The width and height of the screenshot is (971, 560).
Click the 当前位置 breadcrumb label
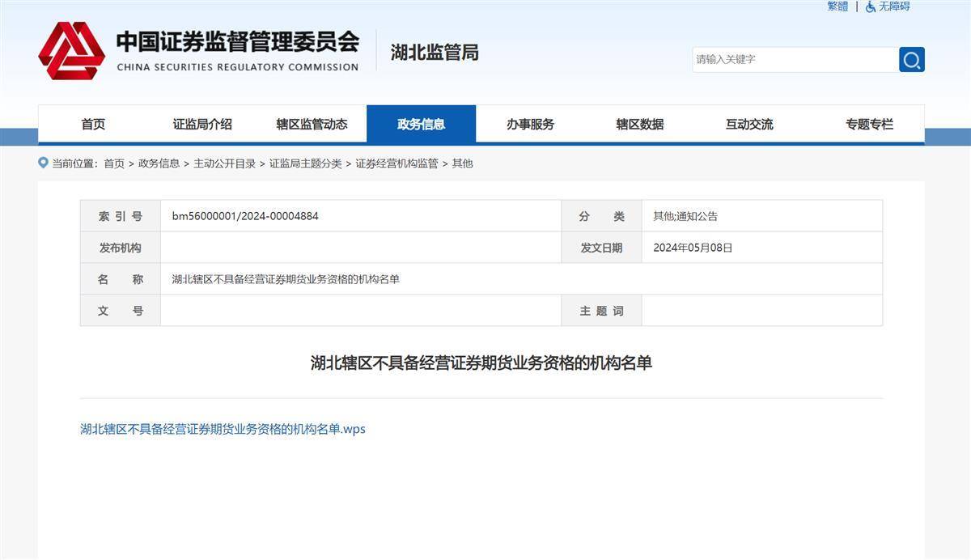pos(75,163)
